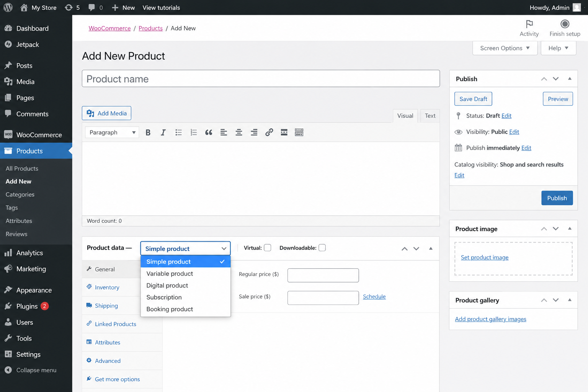Click Set product image link
Viewport: 588px width, 392px height.
coord(485,257)
